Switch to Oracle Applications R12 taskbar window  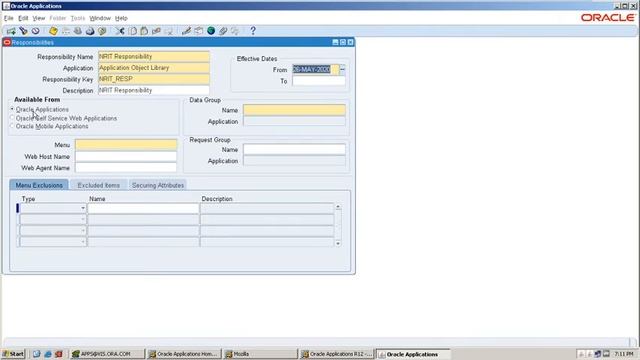(x=337, y=354)
